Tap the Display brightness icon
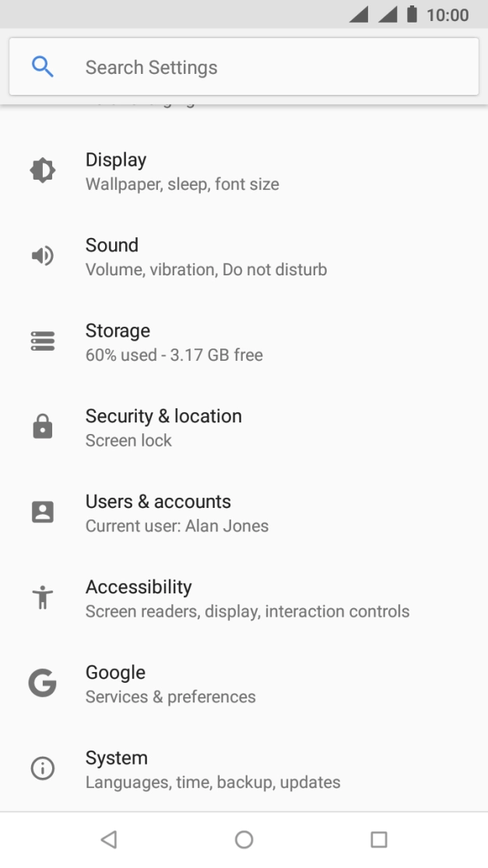This screenshot has height=868, width=488. click(42, 170)
